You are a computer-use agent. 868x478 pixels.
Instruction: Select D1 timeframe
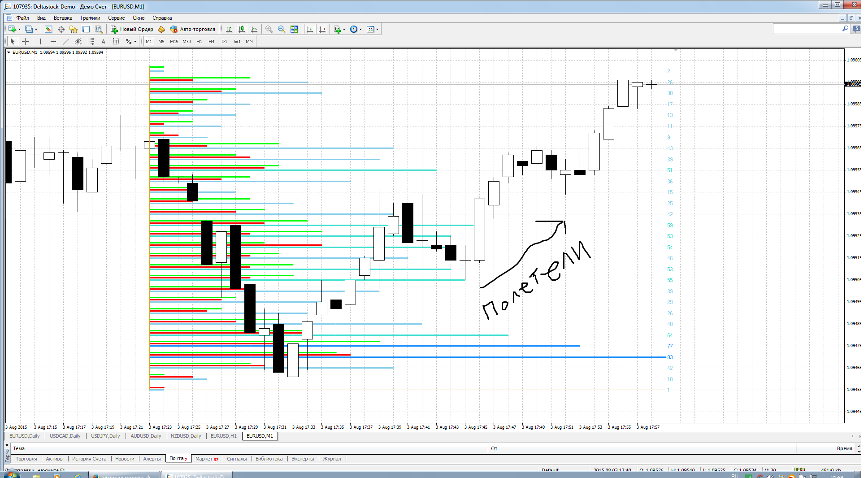[x=224, y=41]
